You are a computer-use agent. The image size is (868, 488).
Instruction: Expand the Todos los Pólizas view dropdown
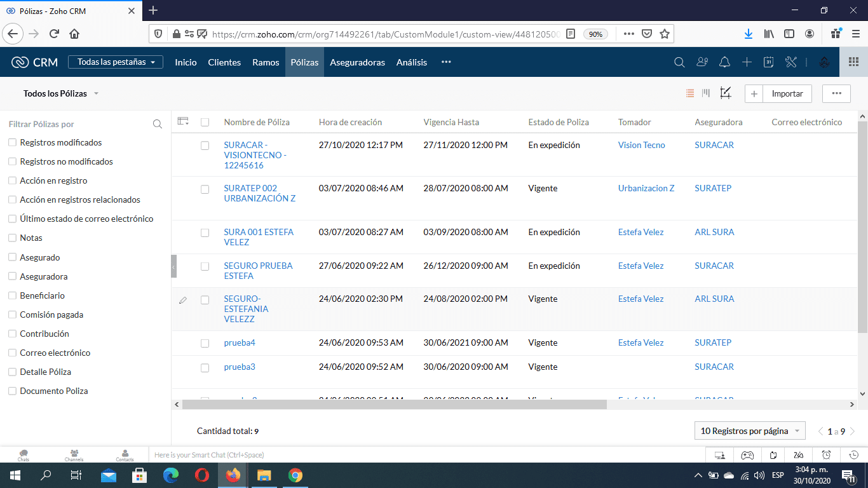click(x=97, y=93)
